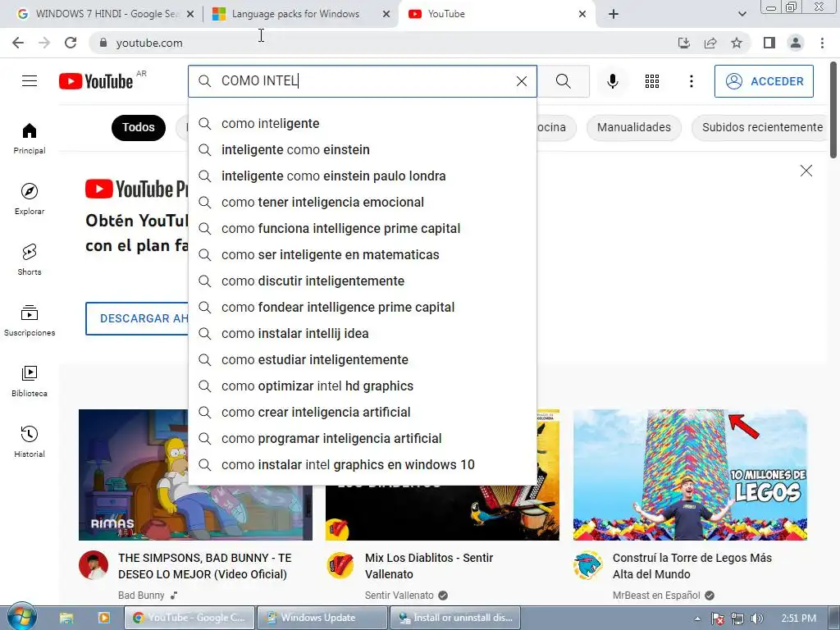The height and width of the screenshot is (630, 840).
Task: Open the Bad Bunny channel avatar
Action: click(x=94, y=565)
